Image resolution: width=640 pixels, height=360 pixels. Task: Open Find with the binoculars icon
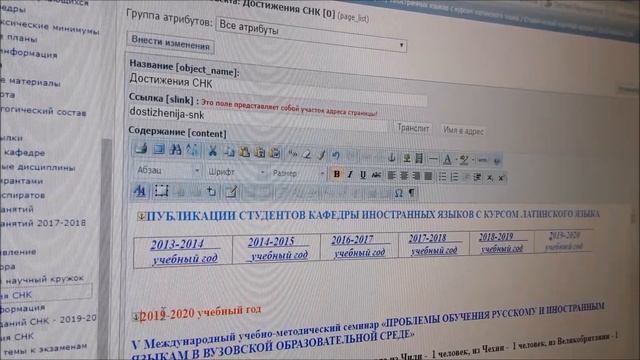coord(176,150)
